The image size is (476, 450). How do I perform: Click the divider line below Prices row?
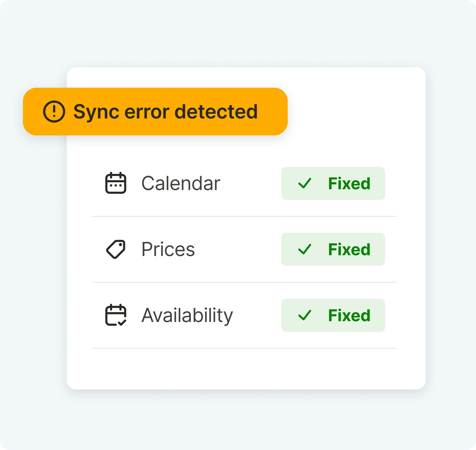coord(244,282)
